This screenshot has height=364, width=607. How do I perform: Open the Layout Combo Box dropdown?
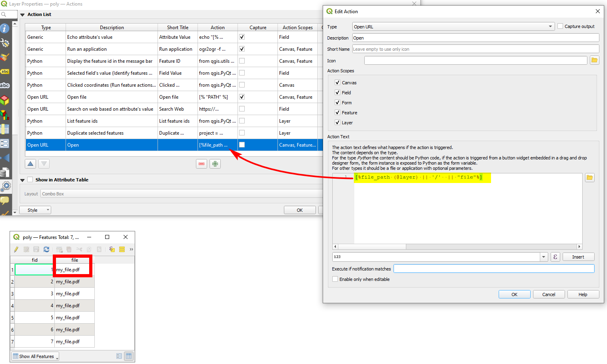click(182, 194)
